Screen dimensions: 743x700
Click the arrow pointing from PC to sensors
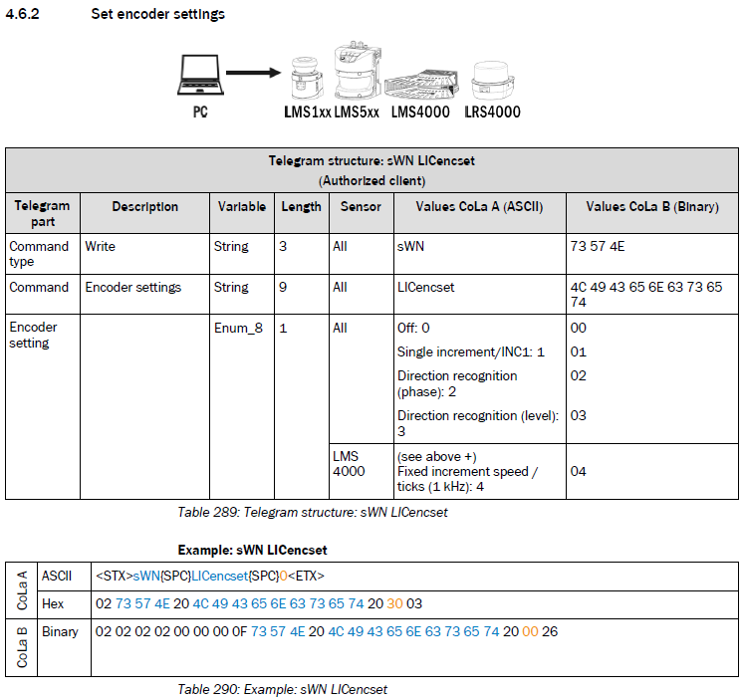(253, 73)
